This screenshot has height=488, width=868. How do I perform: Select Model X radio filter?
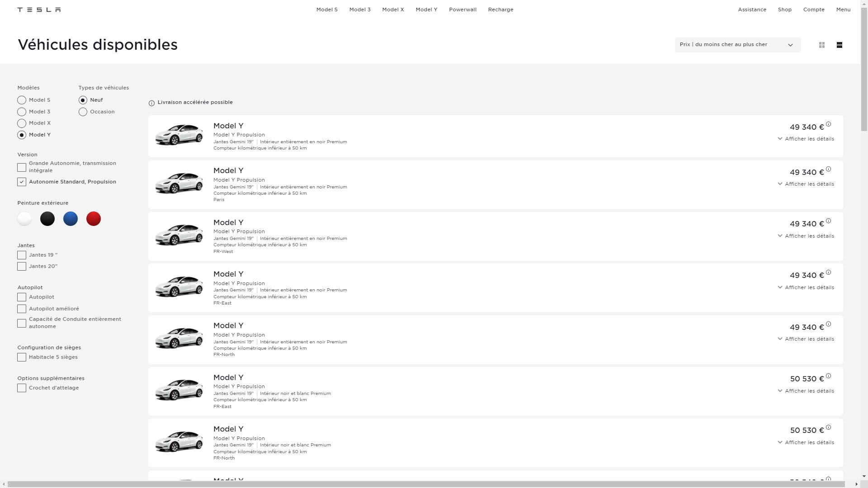click(x=22, y=123)
